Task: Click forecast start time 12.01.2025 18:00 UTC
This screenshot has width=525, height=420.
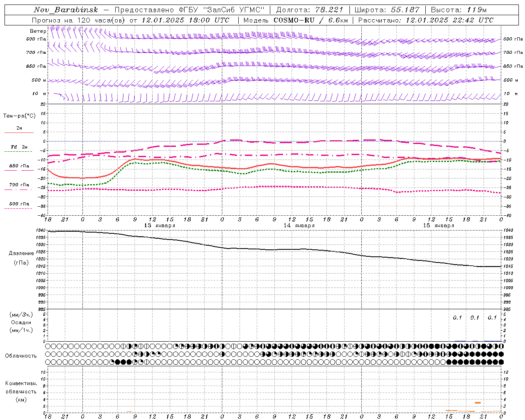Action: pyautogui.click(x=185, y=20)
